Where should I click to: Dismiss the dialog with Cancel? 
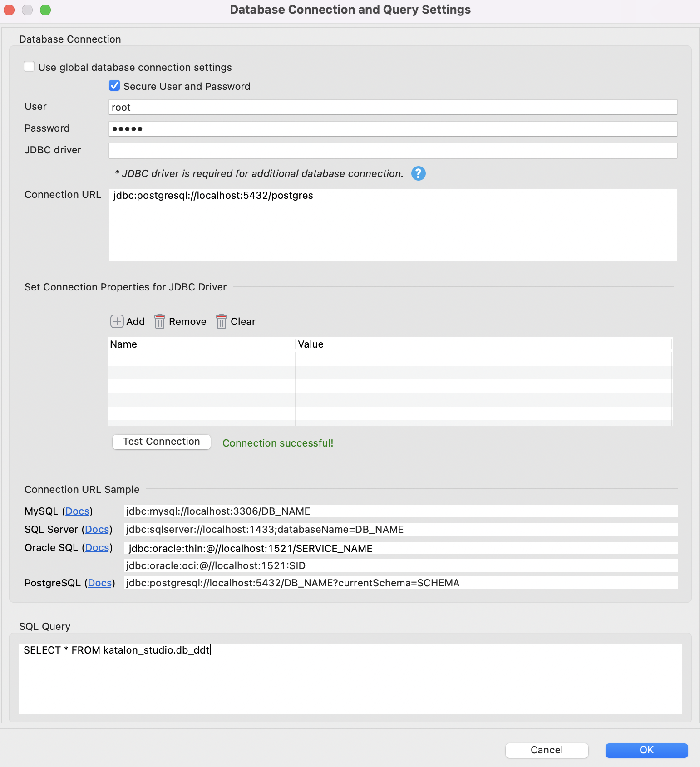546,750
